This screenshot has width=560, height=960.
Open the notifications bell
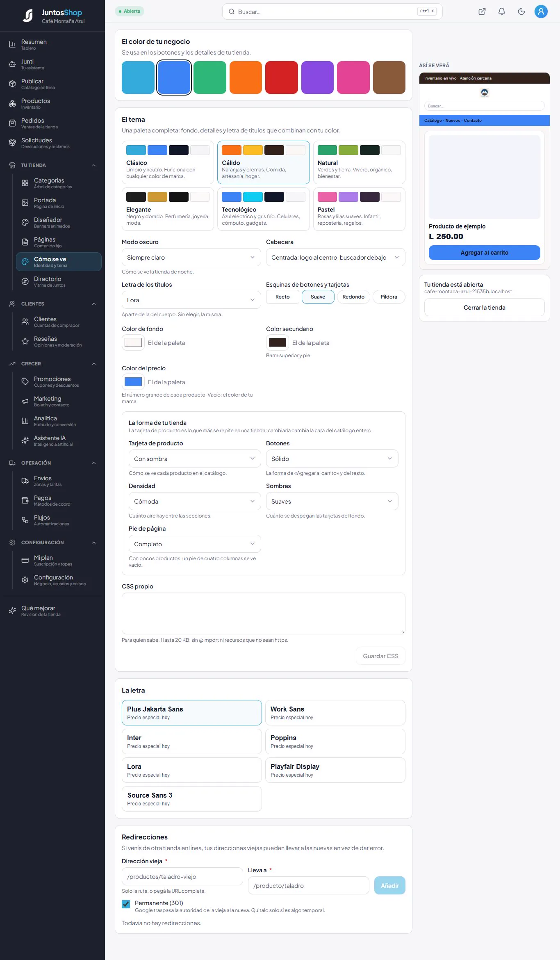click(x=502, y=11)
